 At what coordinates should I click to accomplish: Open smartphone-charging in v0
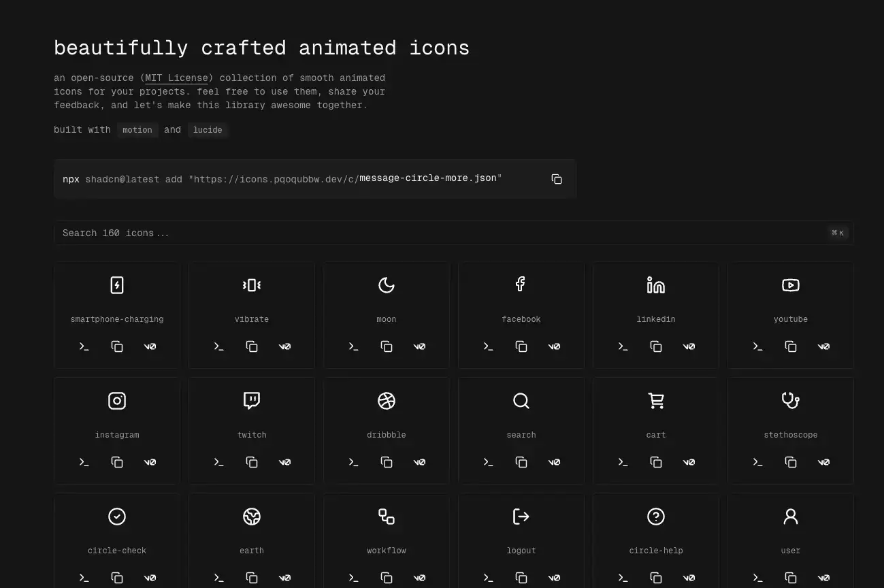tap(150, 346)
